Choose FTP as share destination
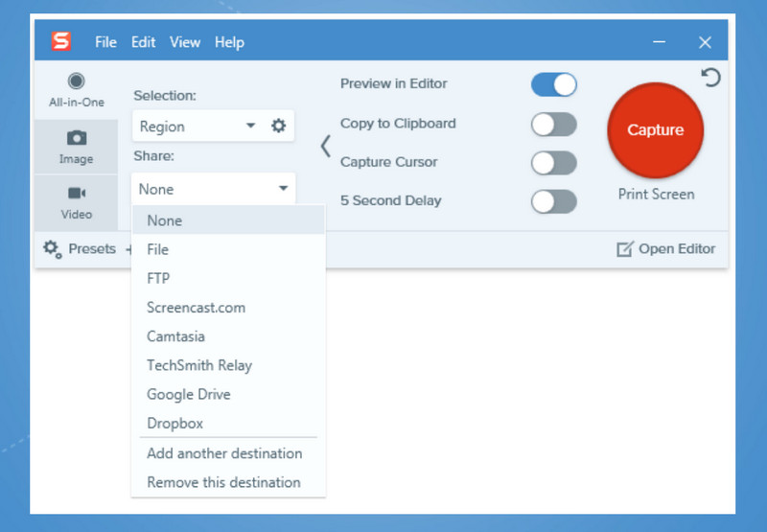This screenshot has width=767, height=532. click(228, 278)
